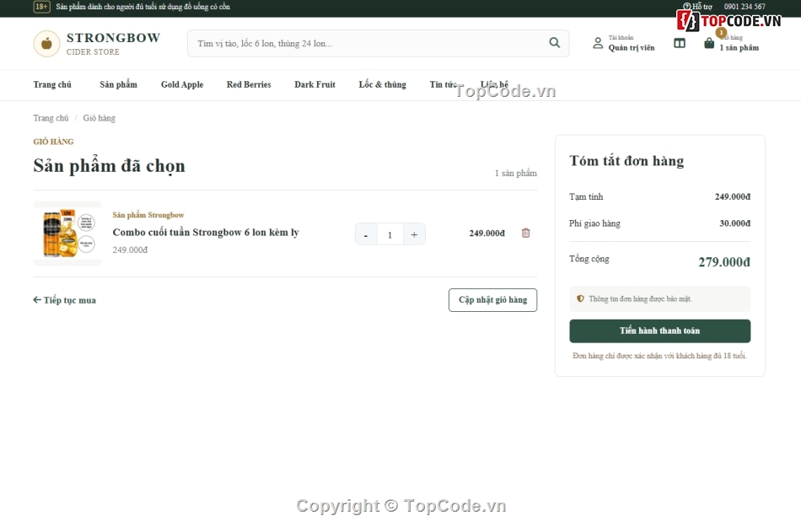This screenshot has height=532, width=801.
Task: Click the Giỏ hàng breadcrumb
Action: [99, 118]
